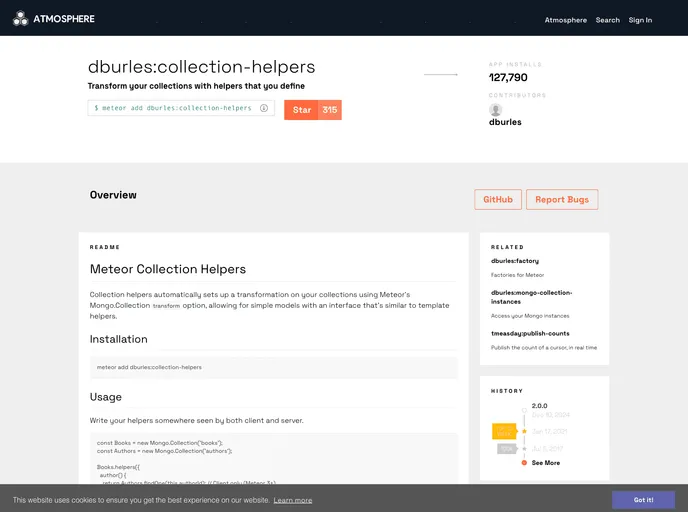Expand History with See More

545,463
